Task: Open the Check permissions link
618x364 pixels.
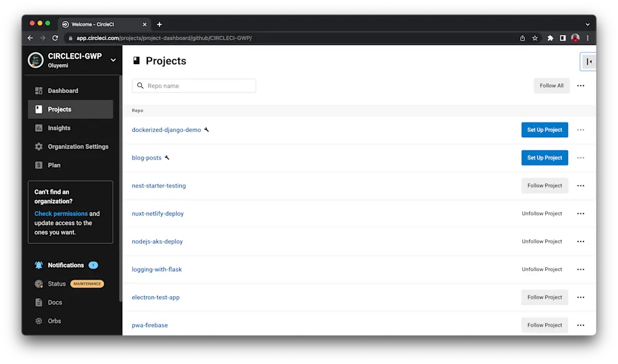Action: [60, 214]
